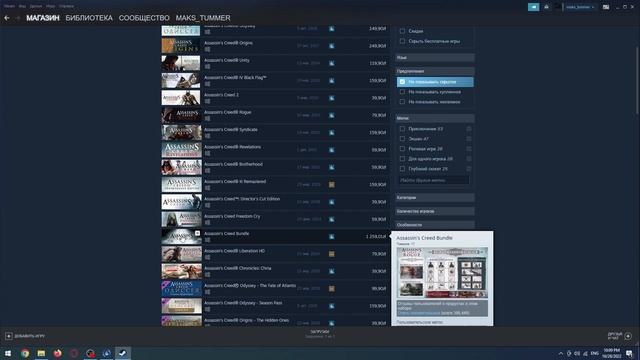Open Assassin's Creed Origins store page

coord(275,46)
